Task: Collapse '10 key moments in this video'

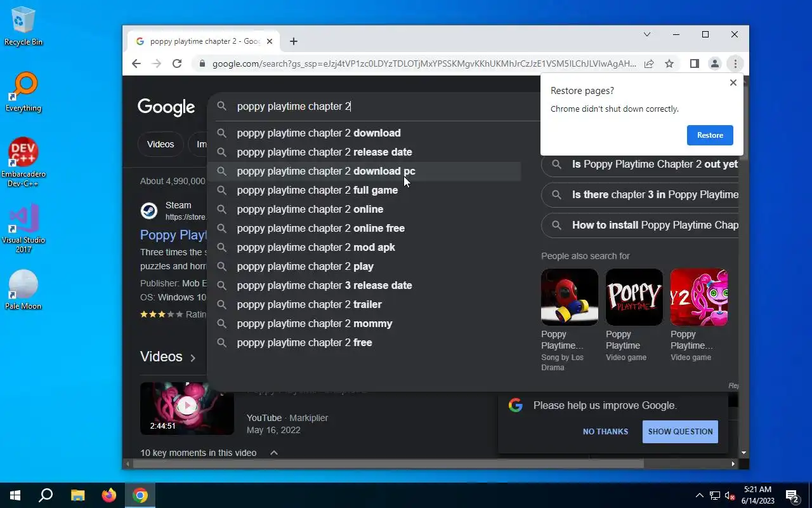Action: pyautogui.click(x=274, y=453)
